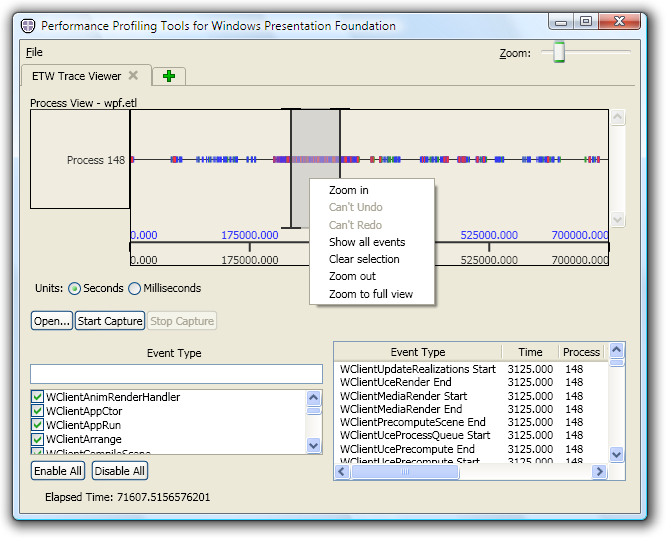Select the WClientUpdateRealizations Start row
This screenshot has width=666, height=538.
471,369
